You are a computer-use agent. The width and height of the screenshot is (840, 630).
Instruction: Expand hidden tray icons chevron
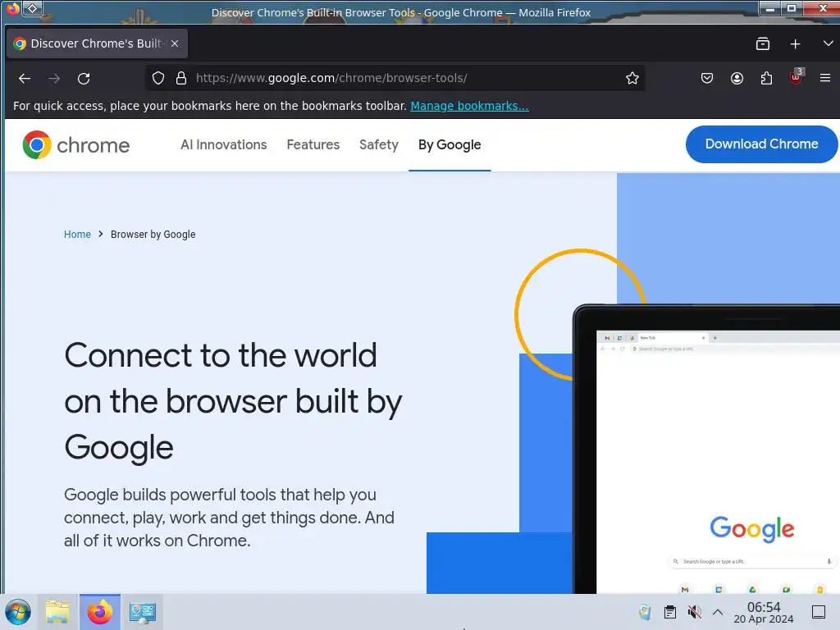click(x=717, y=612)
